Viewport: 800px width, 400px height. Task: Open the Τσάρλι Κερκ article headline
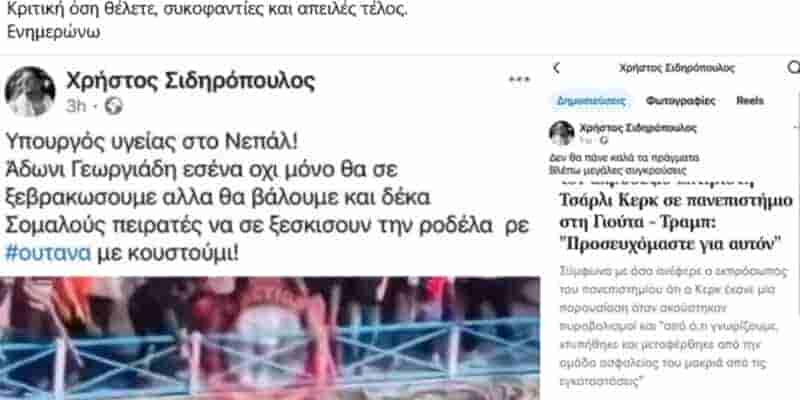[x=677, y=221]
